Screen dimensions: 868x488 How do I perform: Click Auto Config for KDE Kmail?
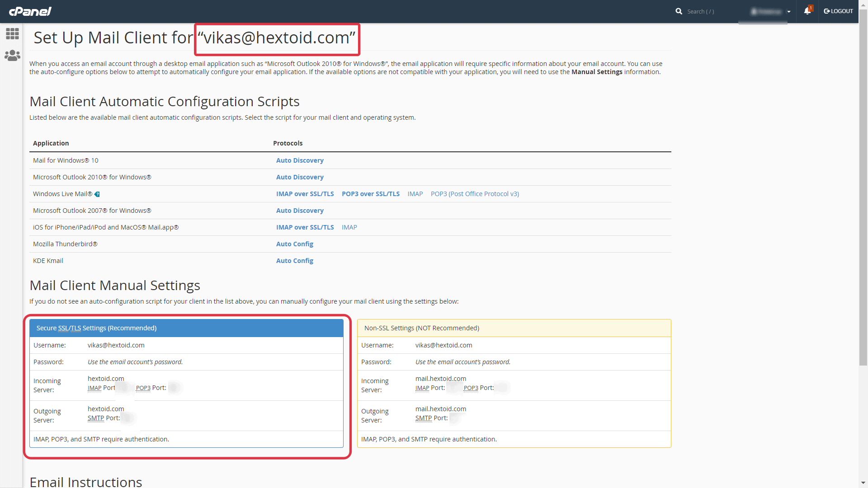(x=294, y=260)
